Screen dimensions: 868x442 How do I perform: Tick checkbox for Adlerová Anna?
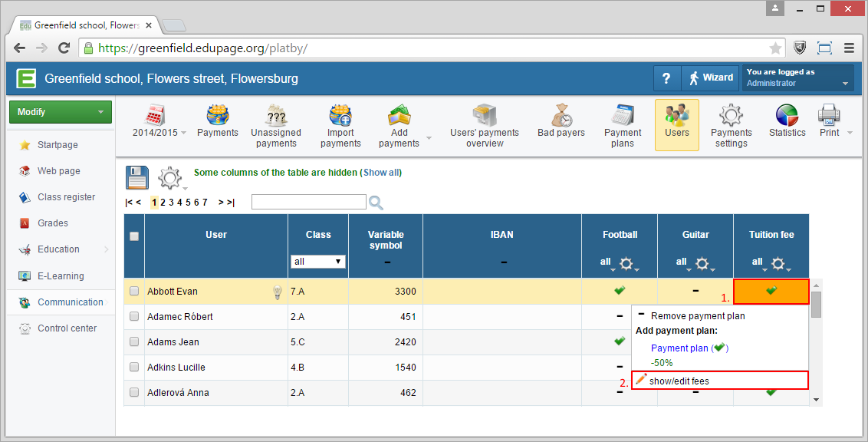tap(134, 392)
